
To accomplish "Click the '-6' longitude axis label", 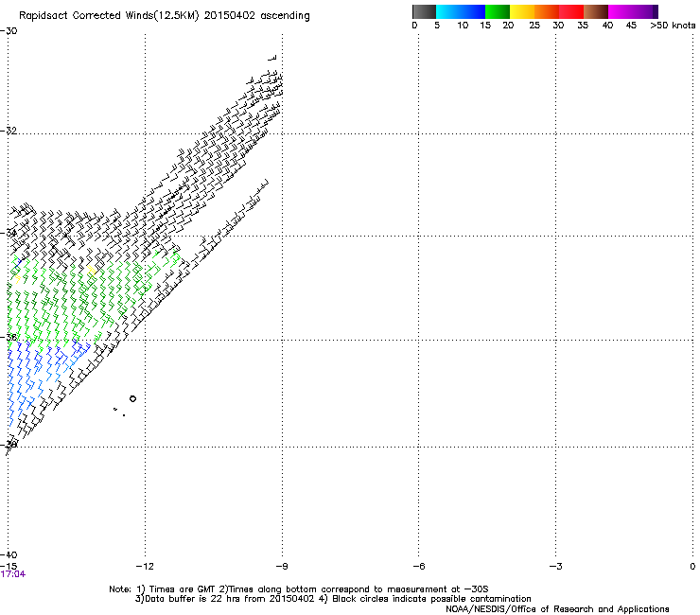I will 418,567.
